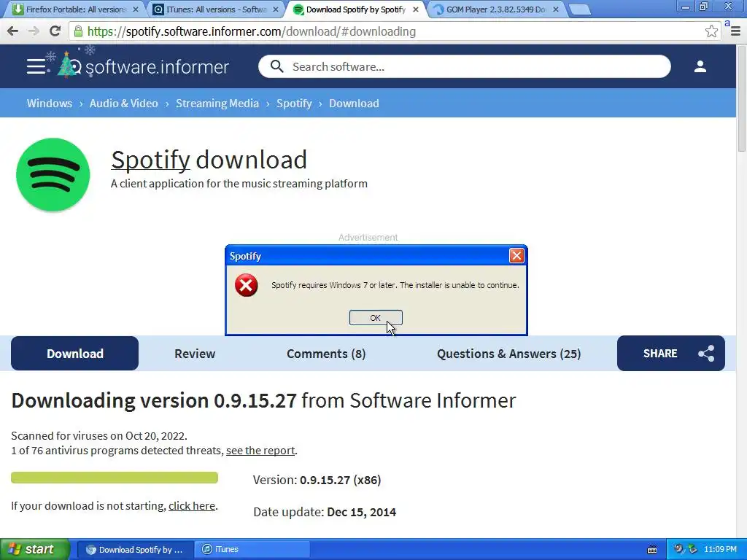Click the version '0.9.15.27 (x86)' text
Screen dimensions: 747x560
[340, 480]
